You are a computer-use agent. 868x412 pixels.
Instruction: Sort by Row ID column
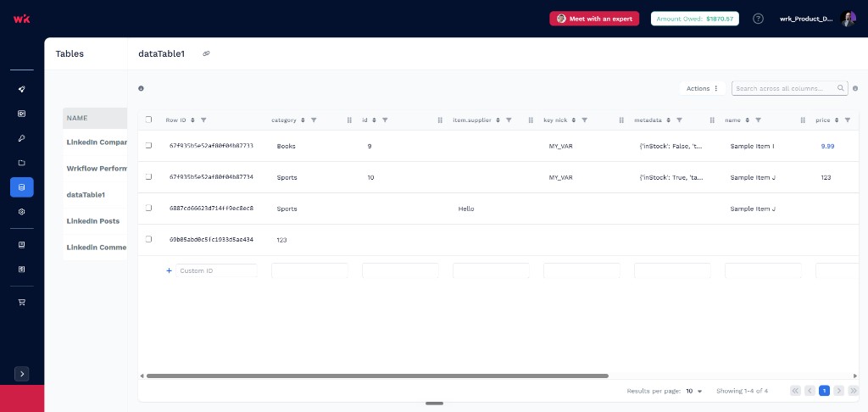[x=192, y=120]
